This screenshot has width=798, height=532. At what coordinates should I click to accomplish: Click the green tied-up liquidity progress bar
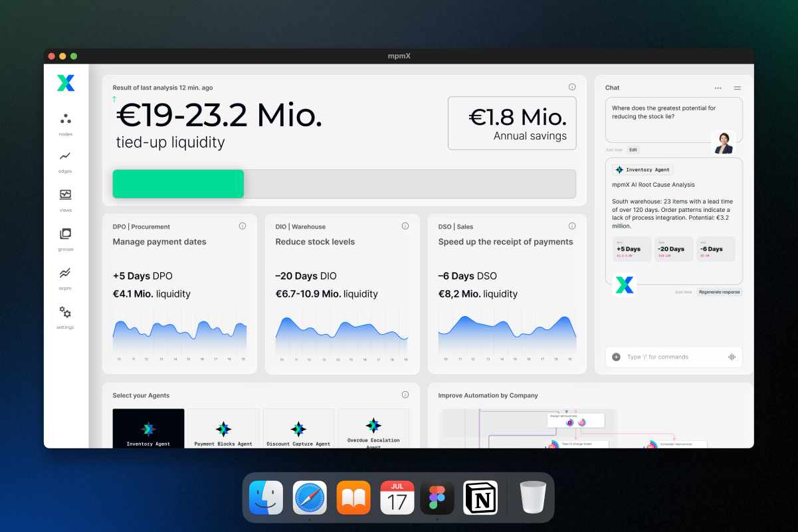click(x=178, y=184)
